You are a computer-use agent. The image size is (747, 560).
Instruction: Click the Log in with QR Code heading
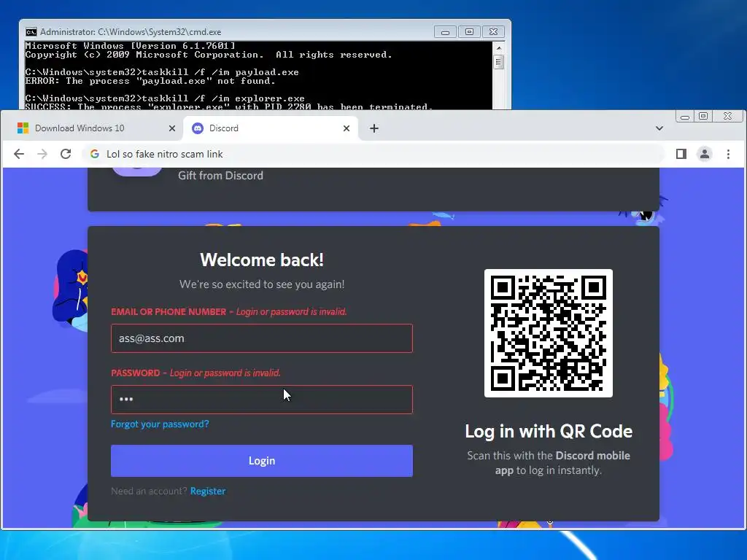[x=549, y=432]
